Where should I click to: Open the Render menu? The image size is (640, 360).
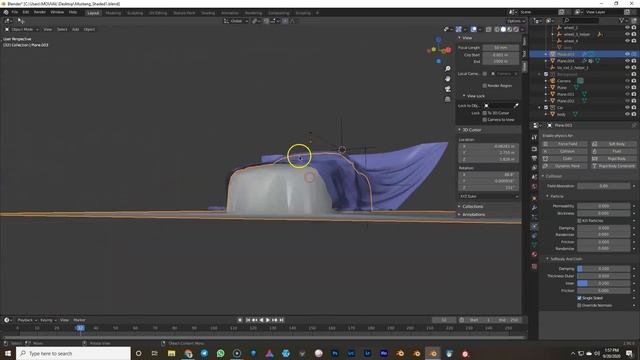40,12
